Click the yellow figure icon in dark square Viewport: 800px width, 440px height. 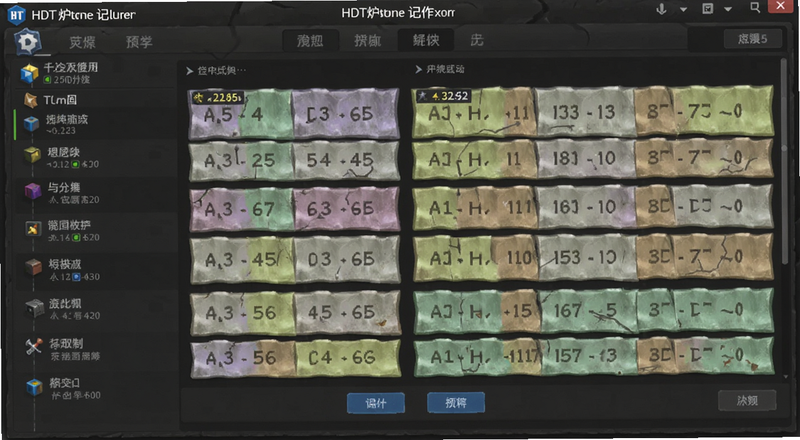pos(33,229)
